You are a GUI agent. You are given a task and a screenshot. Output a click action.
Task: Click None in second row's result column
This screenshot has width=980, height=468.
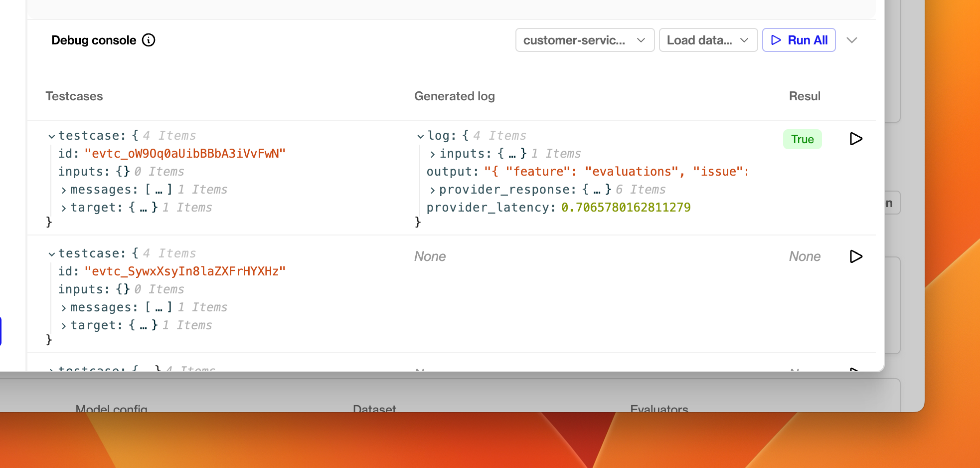coord(805,256)
